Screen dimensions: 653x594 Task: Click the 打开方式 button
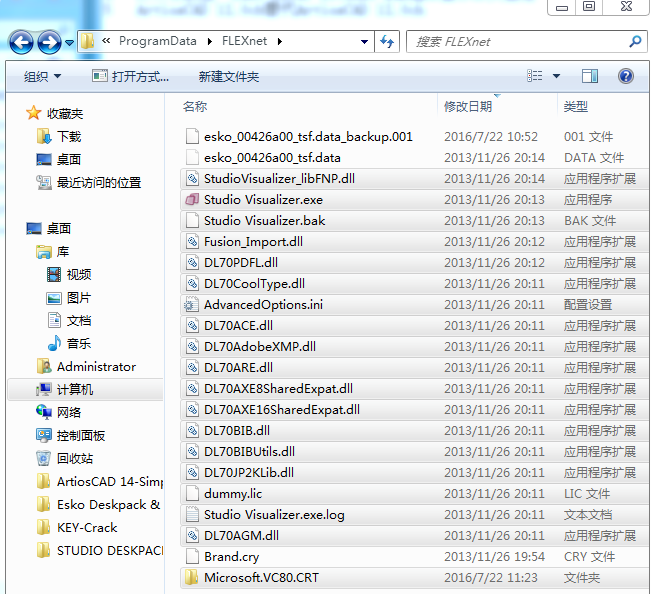(x=131, y=76)
